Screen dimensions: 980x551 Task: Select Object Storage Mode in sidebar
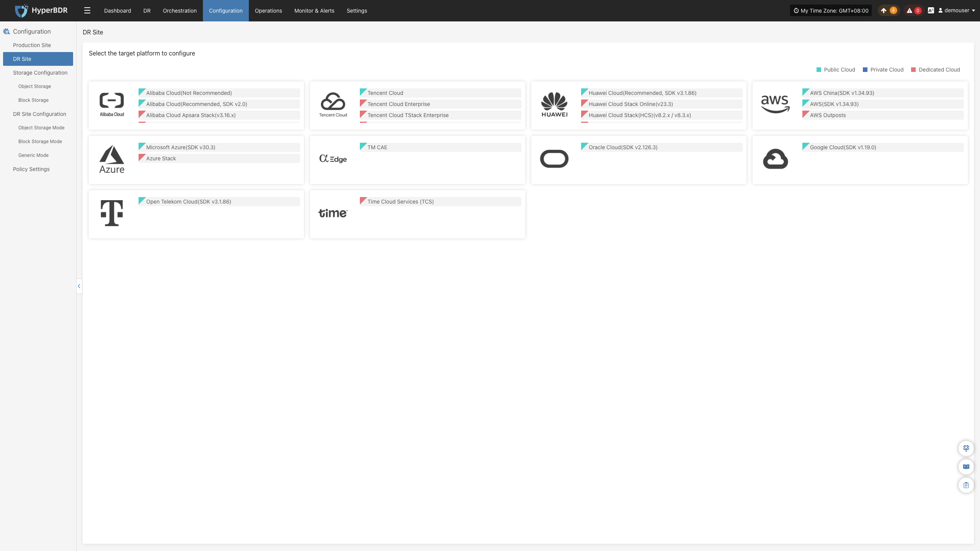[x=38, y=128]
